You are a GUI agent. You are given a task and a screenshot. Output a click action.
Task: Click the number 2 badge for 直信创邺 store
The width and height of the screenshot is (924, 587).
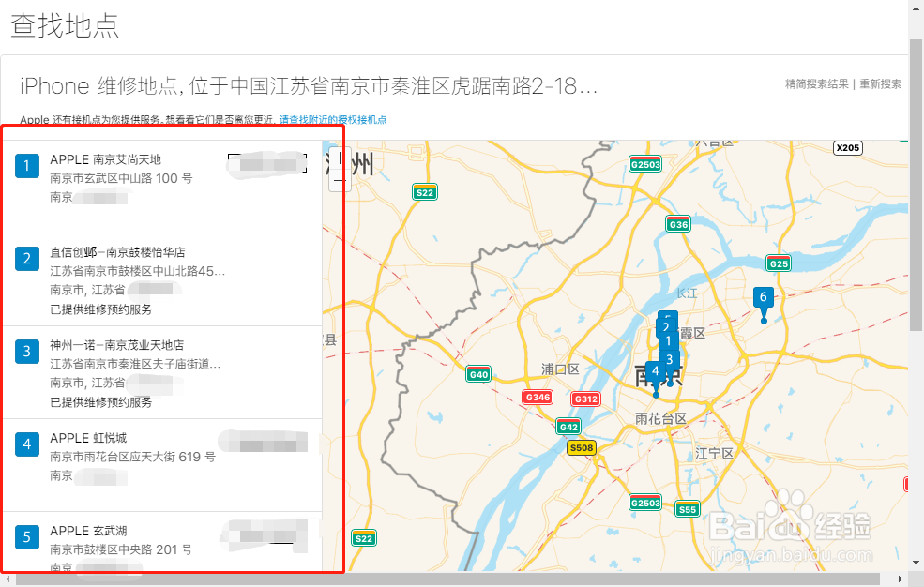pos(27,259)
